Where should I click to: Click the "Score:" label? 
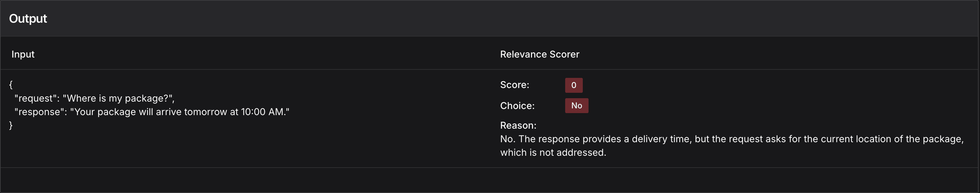tap(514, 85)
